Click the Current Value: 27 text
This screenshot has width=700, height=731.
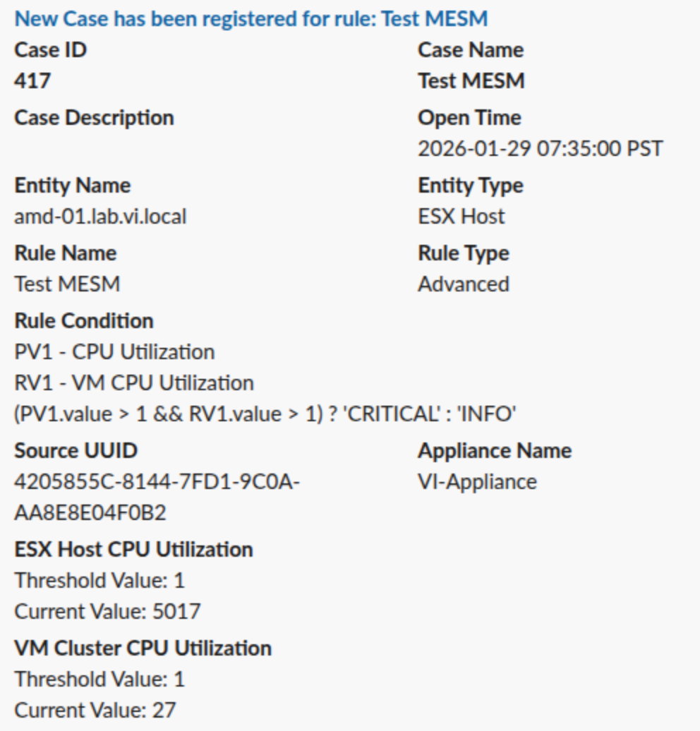(x=95, y=711)
